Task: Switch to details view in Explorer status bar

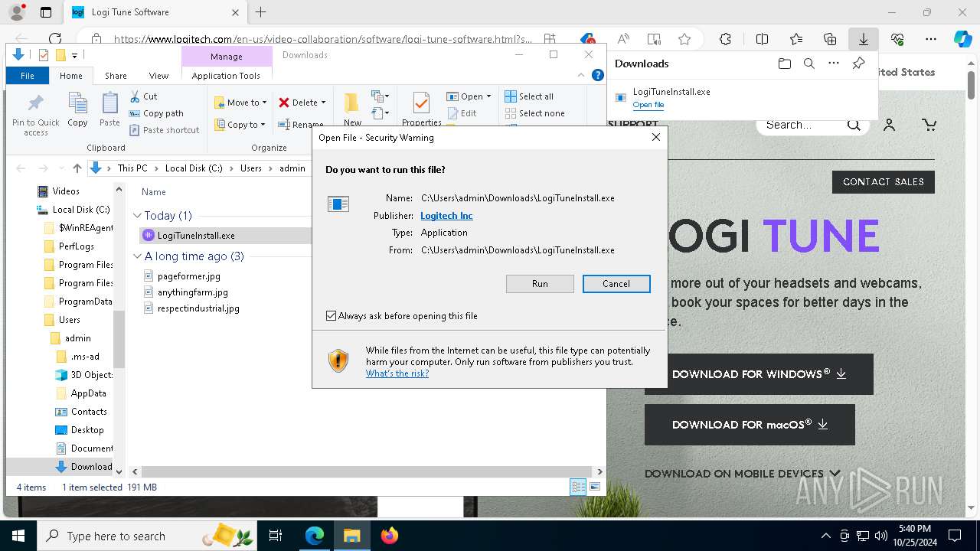Action: (578, 487)
